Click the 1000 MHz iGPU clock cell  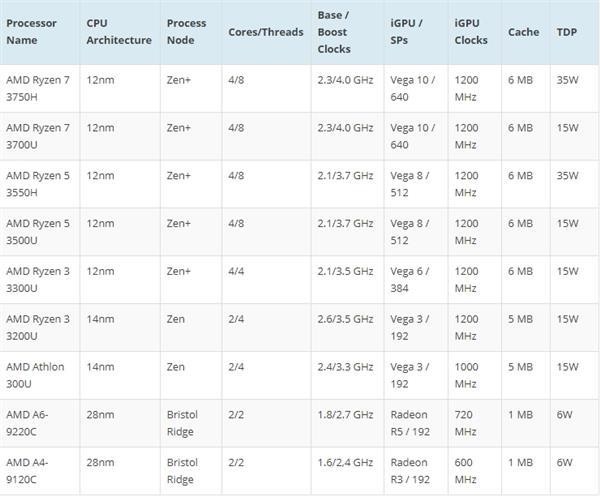click(469, 375)
